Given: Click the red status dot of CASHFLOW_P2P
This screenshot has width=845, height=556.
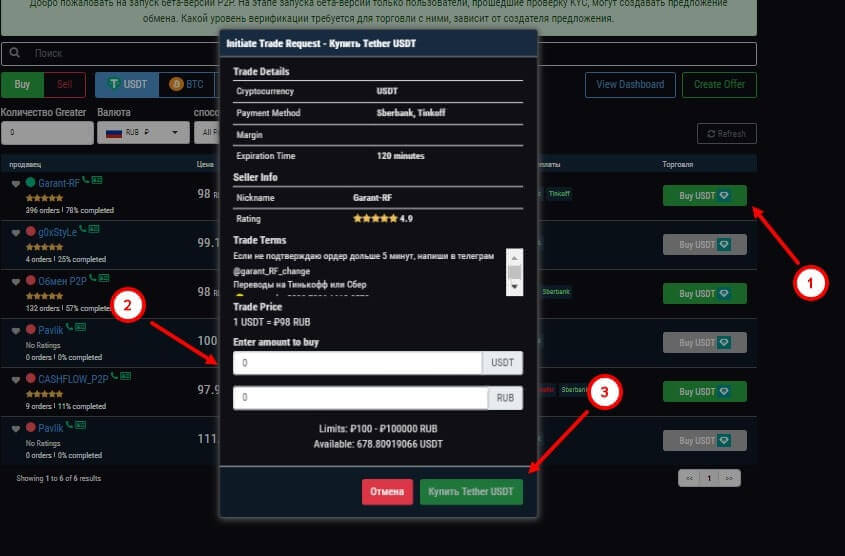Looking at the screenshot, I should point(31,378).
